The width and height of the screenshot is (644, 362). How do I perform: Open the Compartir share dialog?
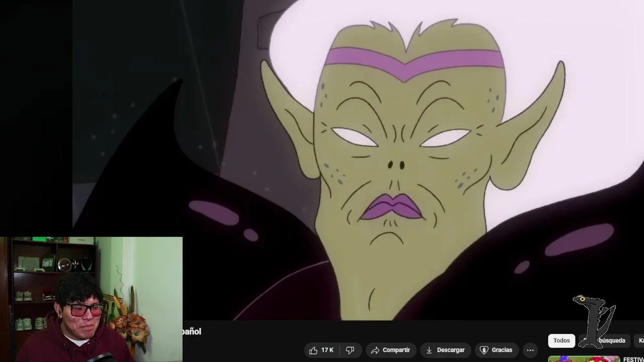[390, 350]
